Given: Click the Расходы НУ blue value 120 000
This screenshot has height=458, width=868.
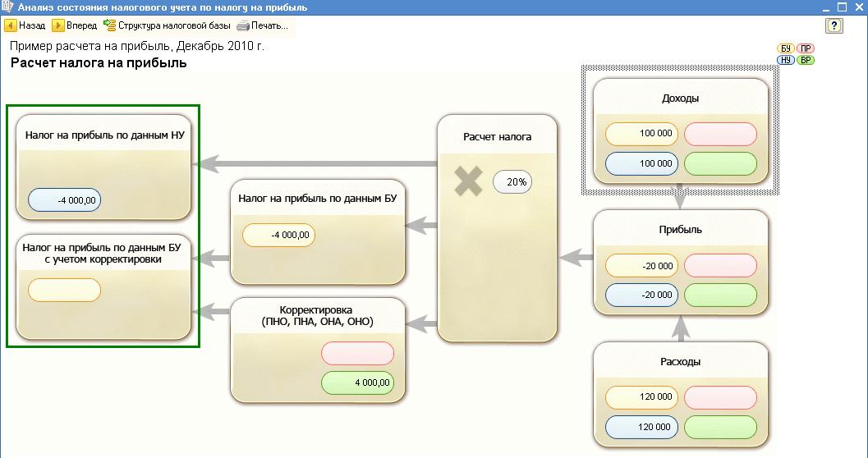Looking at the screenshot, I should (x=641, y=427).
